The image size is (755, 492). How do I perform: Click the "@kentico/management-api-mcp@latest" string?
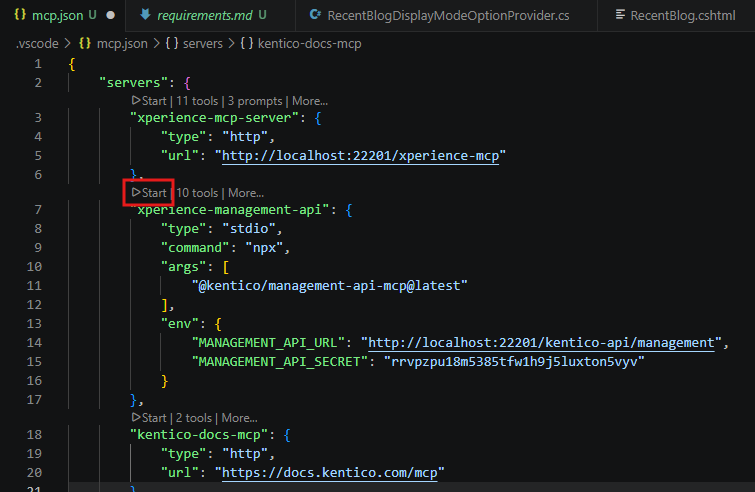point(329,286)
